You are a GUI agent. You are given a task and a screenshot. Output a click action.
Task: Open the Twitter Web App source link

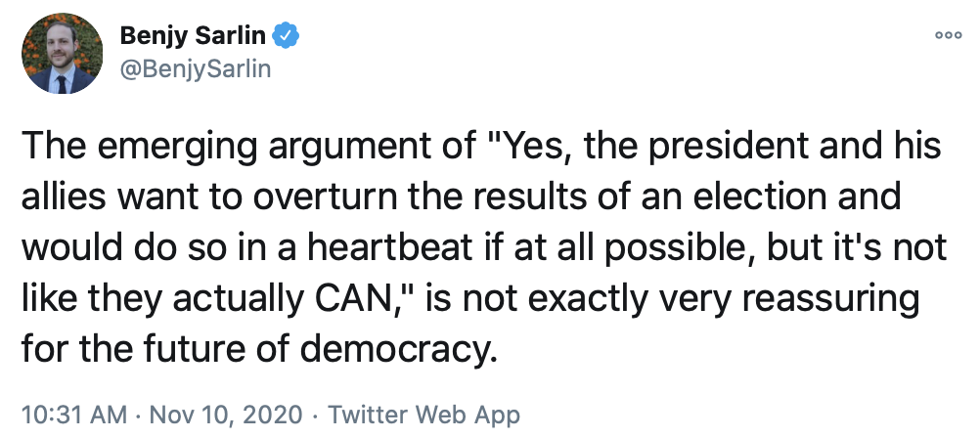tap(423, 414)
